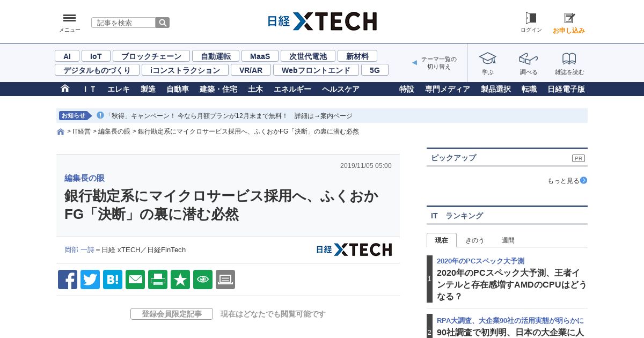Click the green star favorite icon

click(180, 280)
